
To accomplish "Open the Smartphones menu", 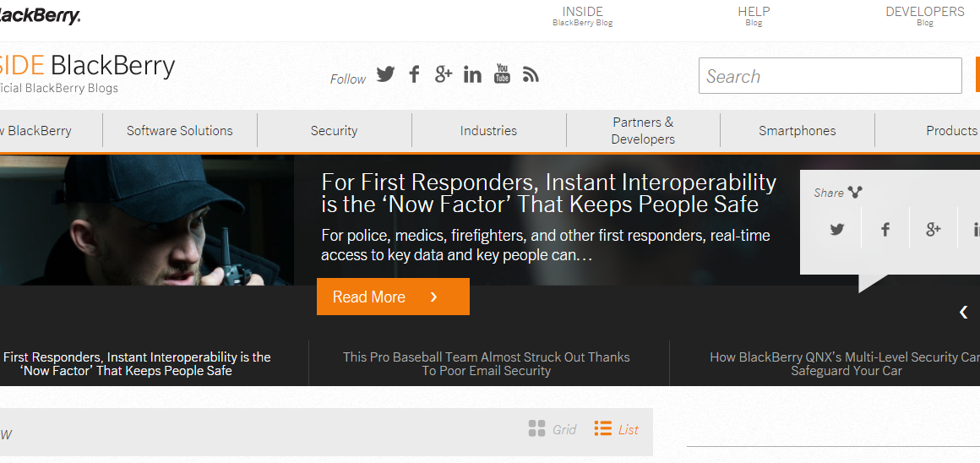I will click(x=798, y=131).
